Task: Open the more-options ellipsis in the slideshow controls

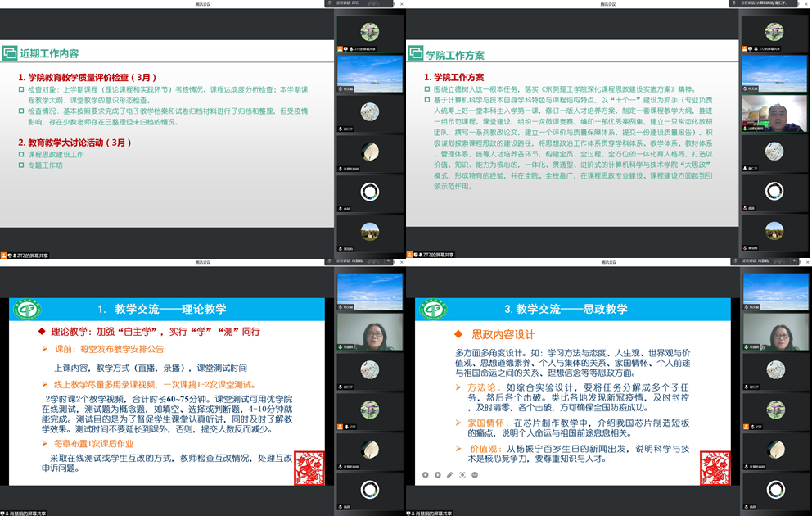Action: 473,474
